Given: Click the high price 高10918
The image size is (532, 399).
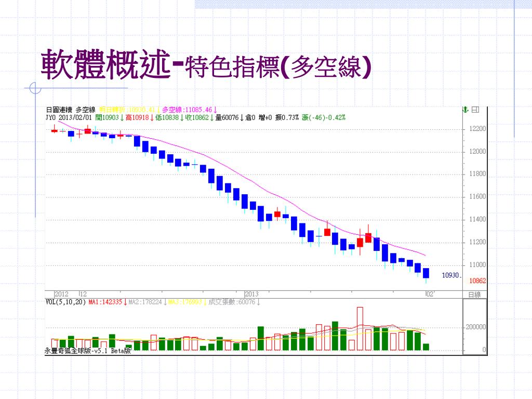Looking at the screenshot, I should click(x=137, y=118).
